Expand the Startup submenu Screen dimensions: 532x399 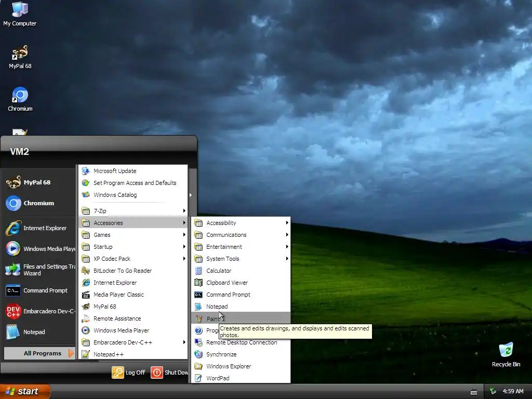[x=133, y=247]
